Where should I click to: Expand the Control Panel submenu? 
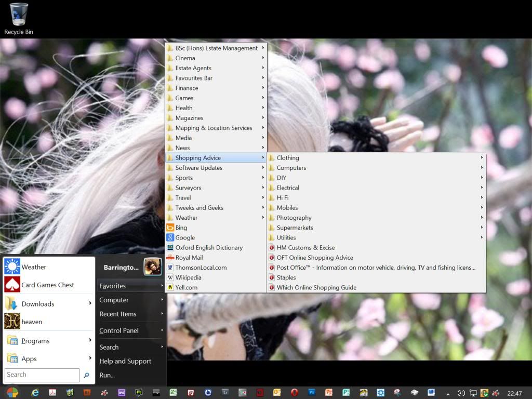[x=162, y=330]
